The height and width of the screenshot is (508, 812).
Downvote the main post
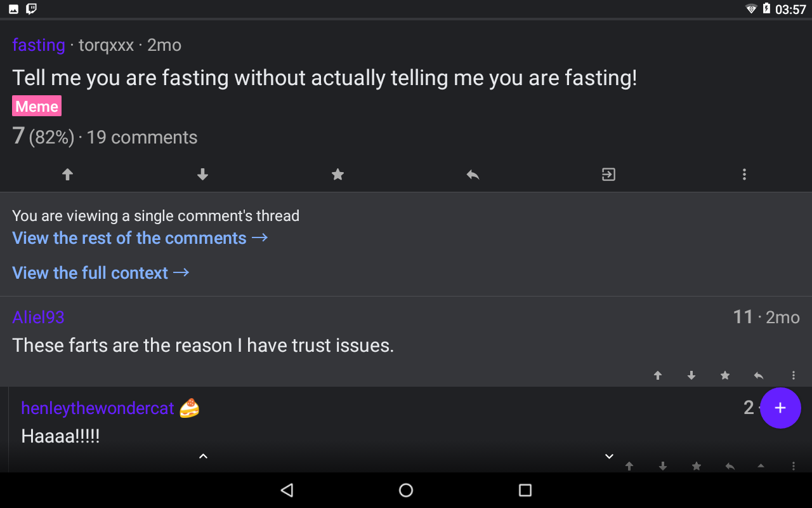tap(203, 174)
